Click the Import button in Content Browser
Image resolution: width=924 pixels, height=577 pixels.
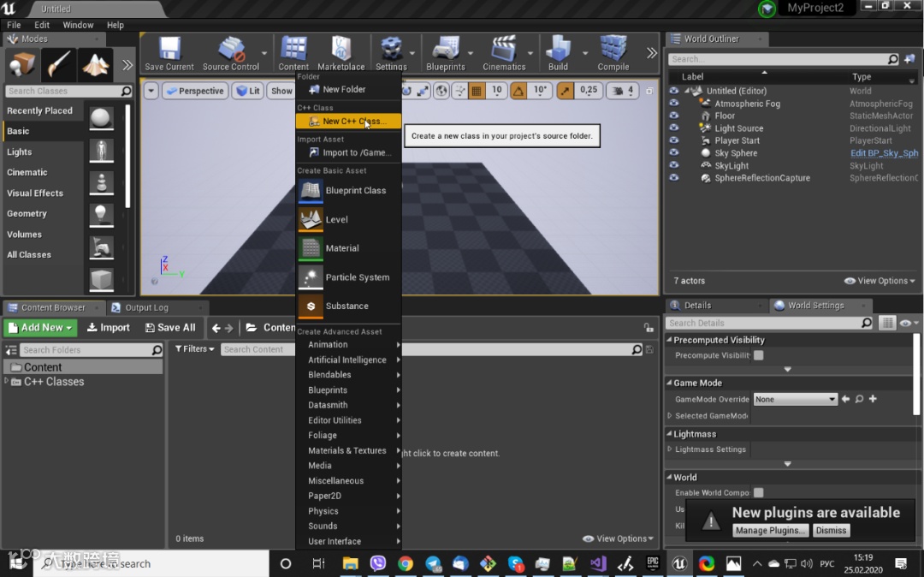tap(109, 328)
